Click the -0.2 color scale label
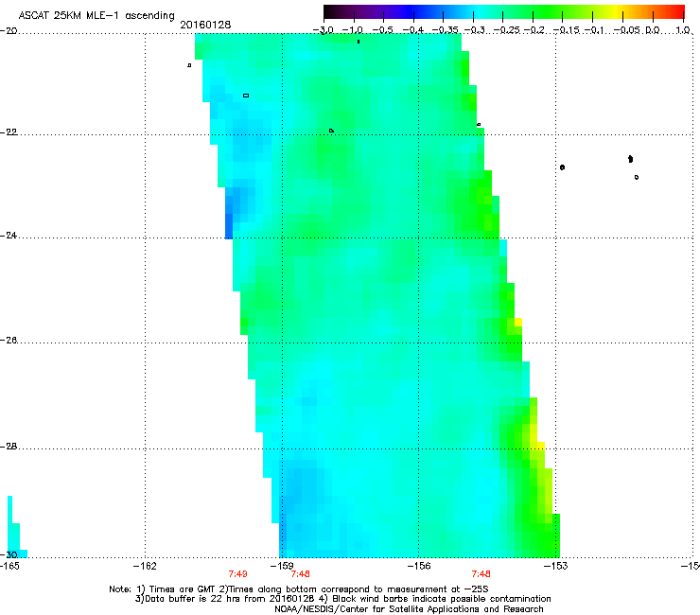Screen dimensions: 700x615 tap(534, 30)
